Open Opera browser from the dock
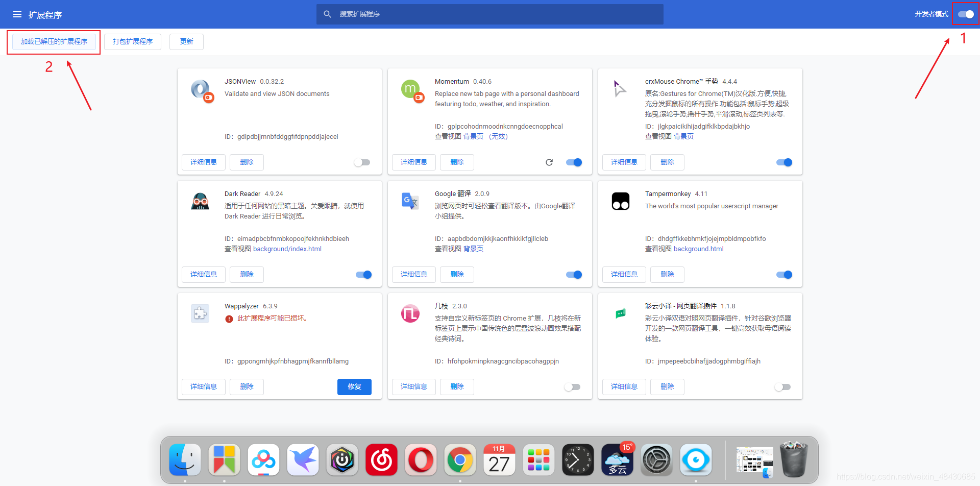980x486 pixels. 421,459
